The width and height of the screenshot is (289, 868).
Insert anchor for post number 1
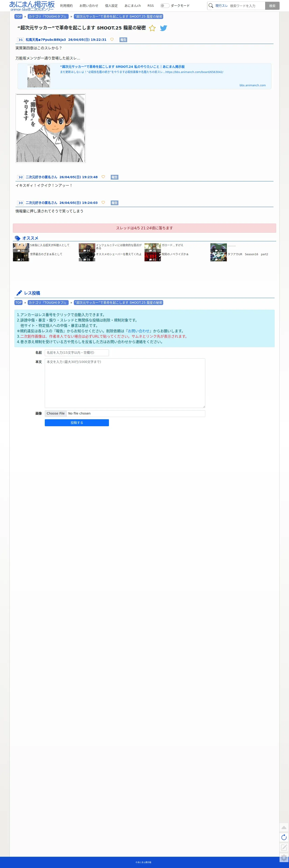click(20, 40)
